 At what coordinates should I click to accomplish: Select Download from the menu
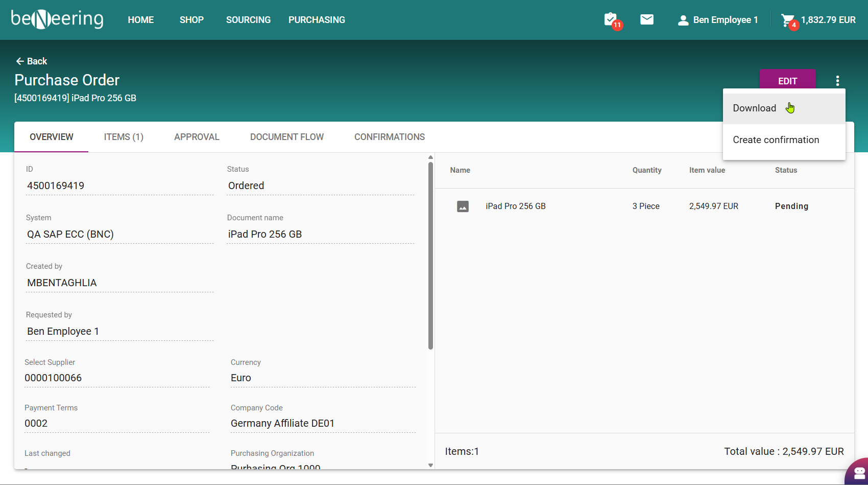[754, 108]
